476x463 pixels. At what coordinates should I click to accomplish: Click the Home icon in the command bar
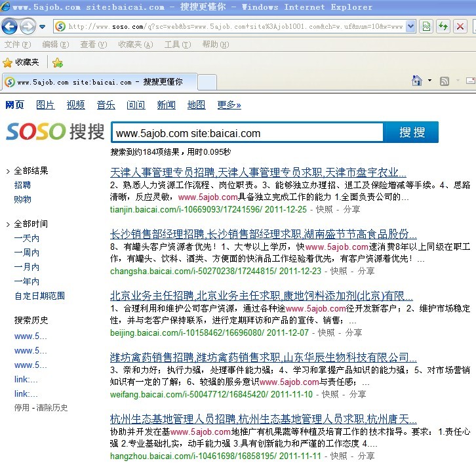click(x=417, y=81)
